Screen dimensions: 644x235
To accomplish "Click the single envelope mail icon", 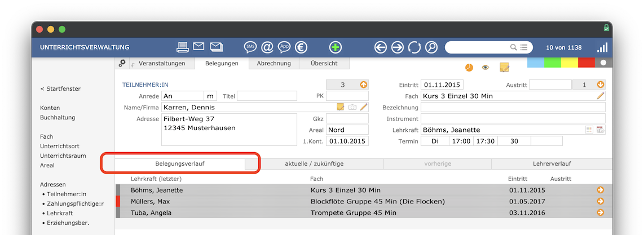I will tap(199, 46).
